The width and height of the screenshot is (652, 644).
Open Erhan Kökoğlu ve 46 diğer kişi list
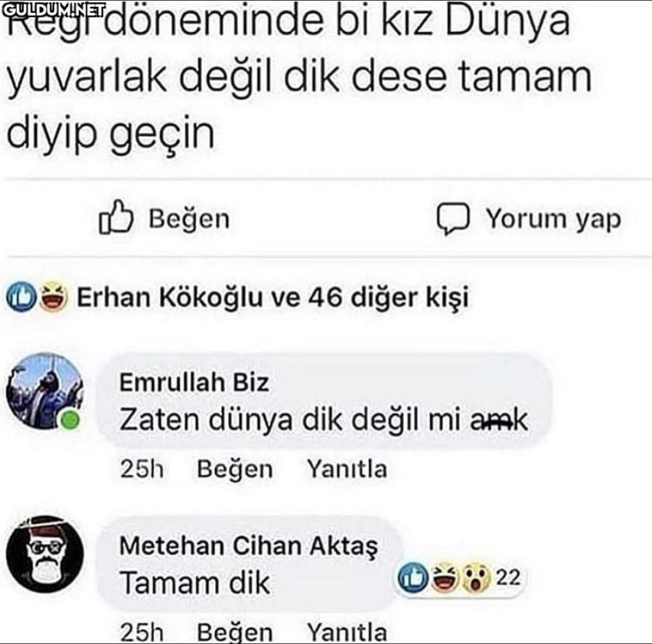tap(272, 298)
